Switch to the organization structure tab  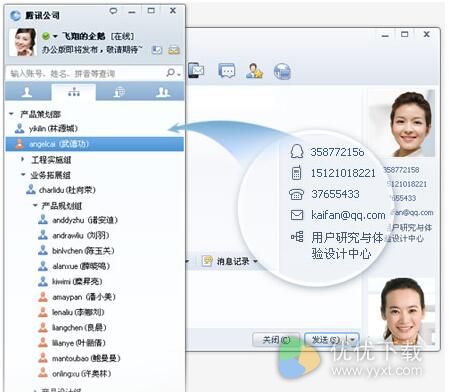[x=74, y=92]
